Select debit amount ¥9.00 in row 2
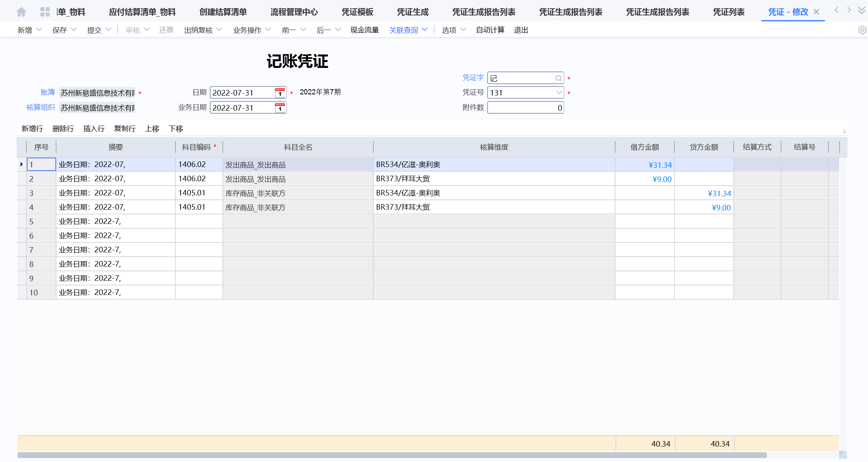Image resolution: width=868 pixels, height=462 pixels. 662,179
